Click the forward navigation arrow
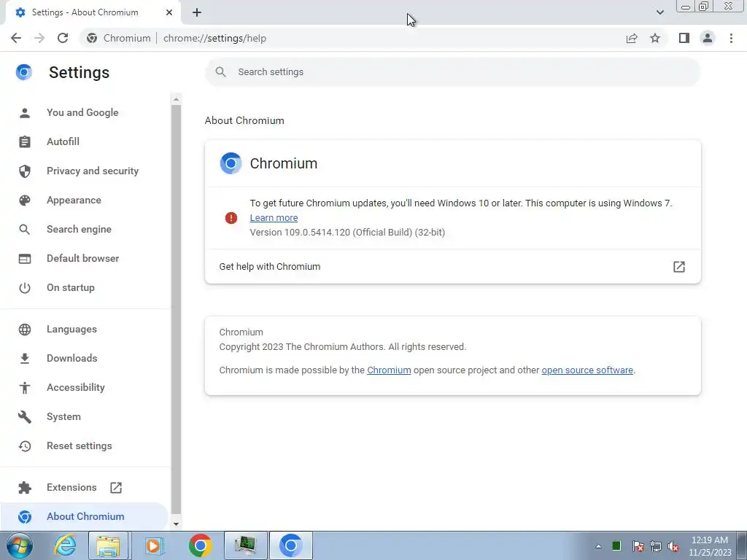This screenshot has height=560, width=747. pyautogui.click(x=39, y=38)
